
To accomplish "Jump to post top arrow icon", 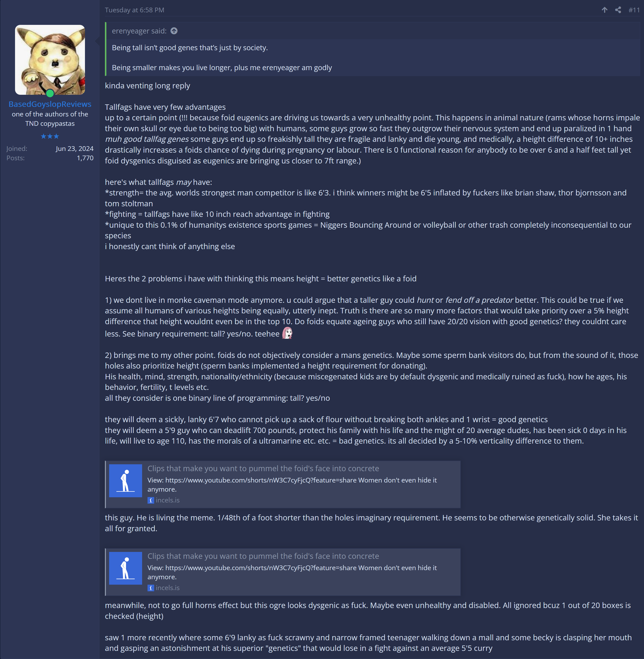I will point(604,10).
